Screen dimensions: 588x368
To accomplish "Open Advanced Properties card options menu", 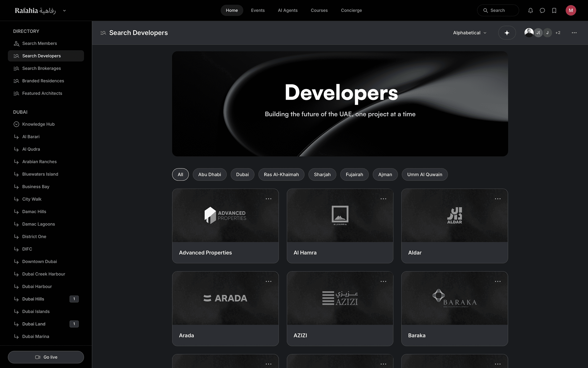I will pos(269,199).
